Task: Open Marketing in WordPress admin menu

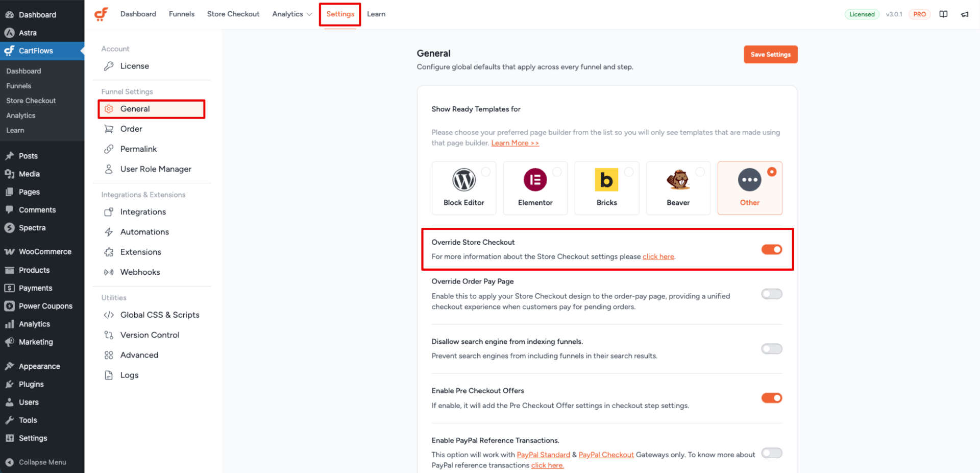Action: pos(42,342)
